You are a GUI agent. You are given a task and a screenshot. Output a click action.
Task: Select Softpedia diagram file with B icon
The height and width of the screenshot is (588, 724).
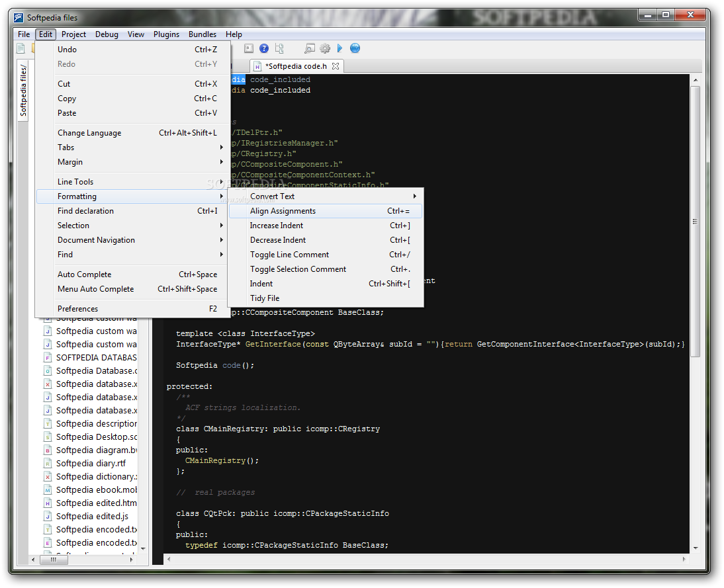point(47,450)
